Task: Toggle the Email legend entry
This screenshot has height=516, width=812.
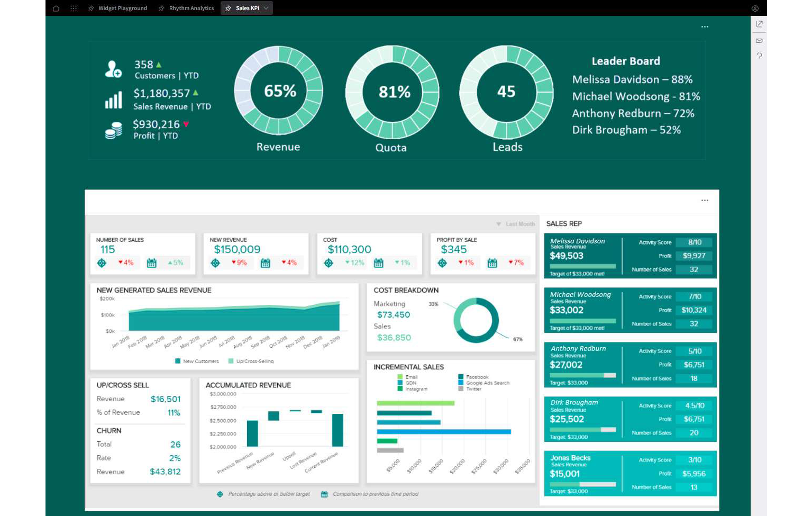Action: click(x=408, y=377)
